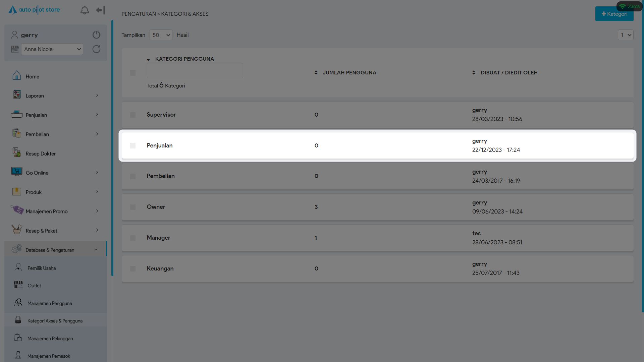
Task: Open Manajemen Promo menu
Action: (x=47, y=212)
